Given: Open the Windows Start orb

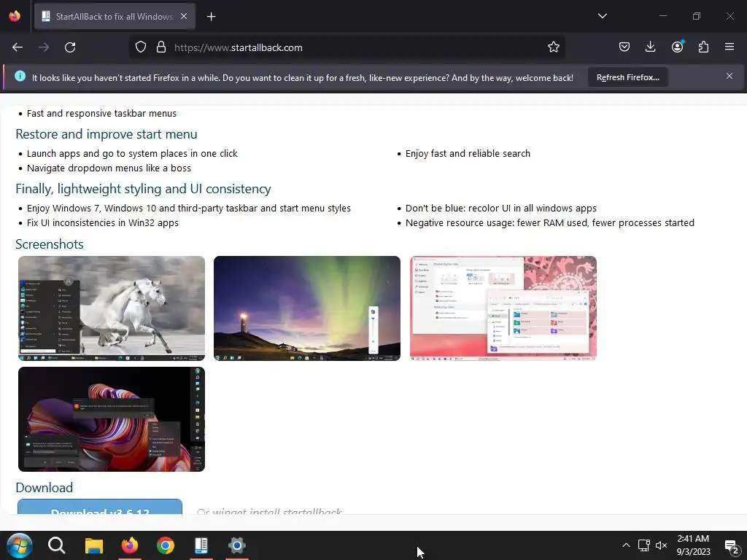Looking at the screenshot, I should [x=20, y=545].
